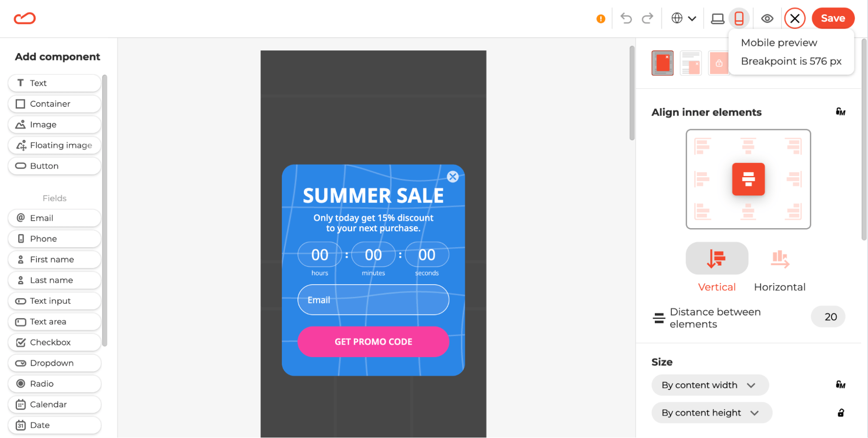Select Vertical layout direction
Image resolution: width=868 pixels, height=438 pixels.
click(x=717, y=267)
